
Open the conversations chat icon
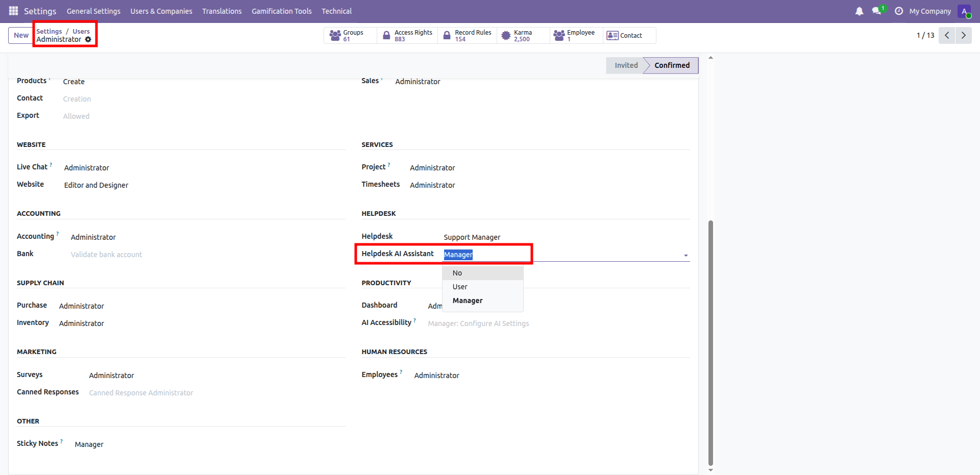coord(877,11)
